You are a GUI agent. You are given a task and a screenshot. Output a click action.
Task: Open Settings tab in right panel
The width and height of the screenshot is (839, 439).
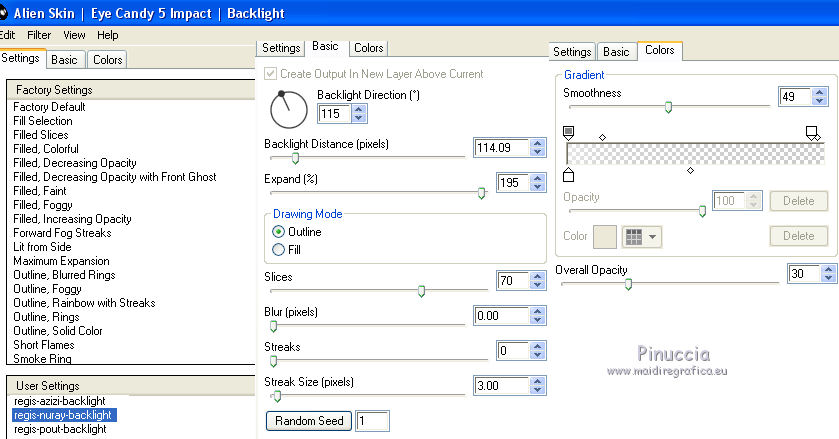coord(572,52)
